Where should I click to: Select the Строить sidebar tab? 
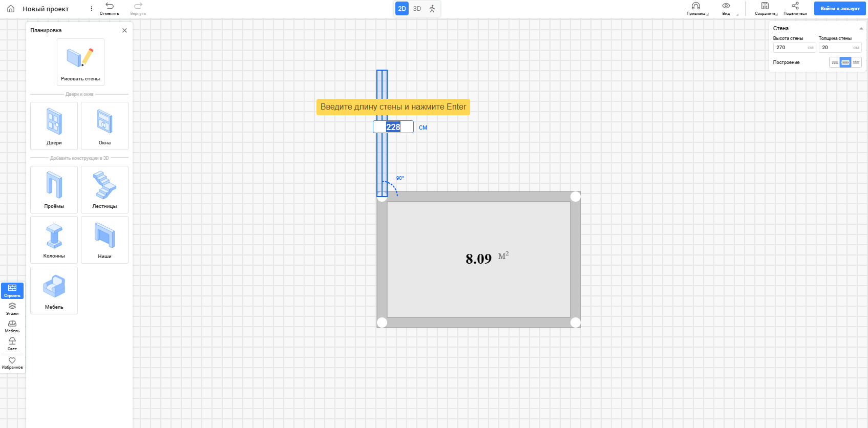(x=12, y=291)
